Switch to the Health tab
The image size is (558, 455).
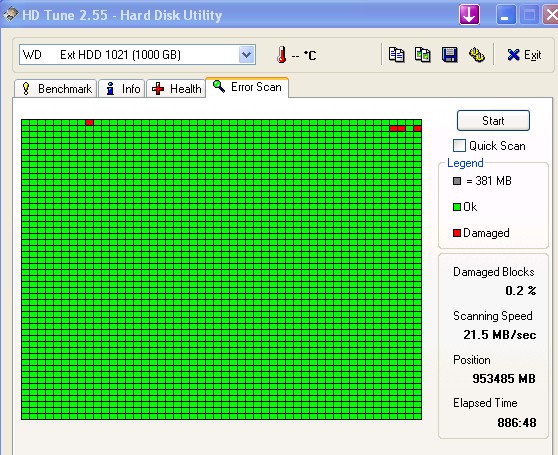(176, 89)
